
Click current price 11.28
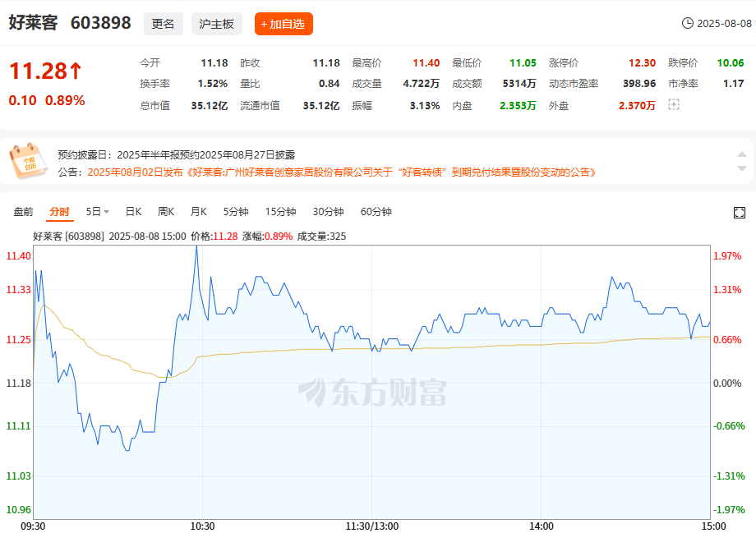click(39, 71)
